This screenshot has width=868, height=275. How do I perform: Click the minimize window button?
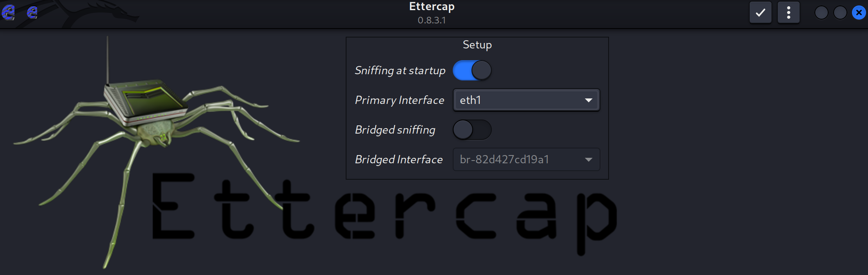[821, 12]
